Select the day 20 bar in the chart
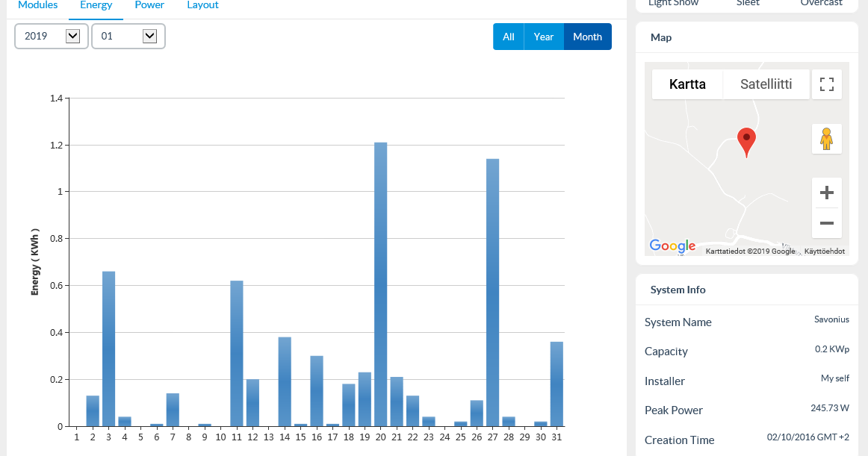868x456 pixels. coord(381,284)
